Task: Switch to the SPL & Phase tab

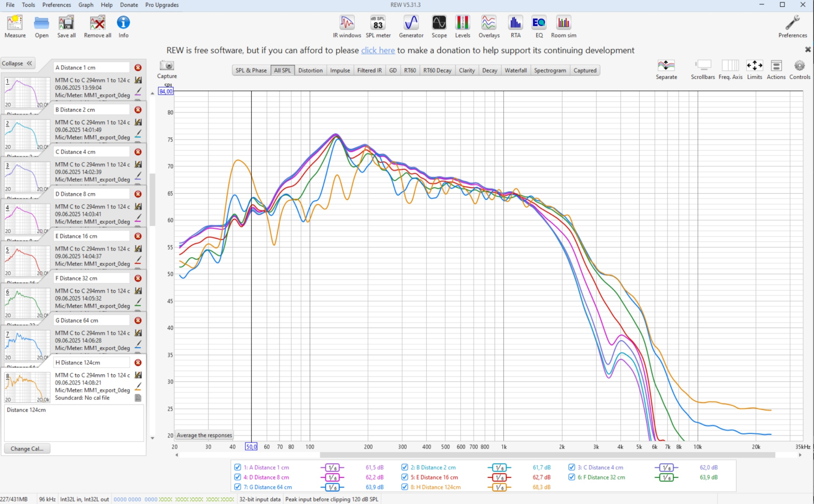Action: tap(251, 70)
